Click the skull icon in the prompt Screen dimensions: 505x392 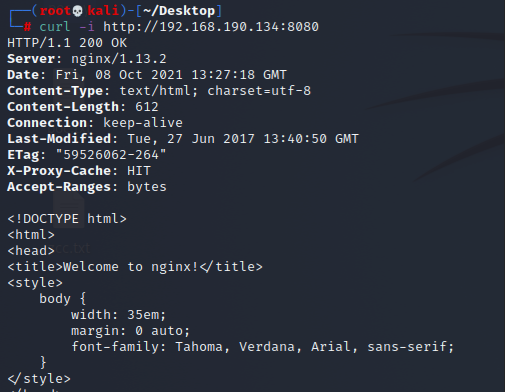pyautogui.click(x=78, y=11)
